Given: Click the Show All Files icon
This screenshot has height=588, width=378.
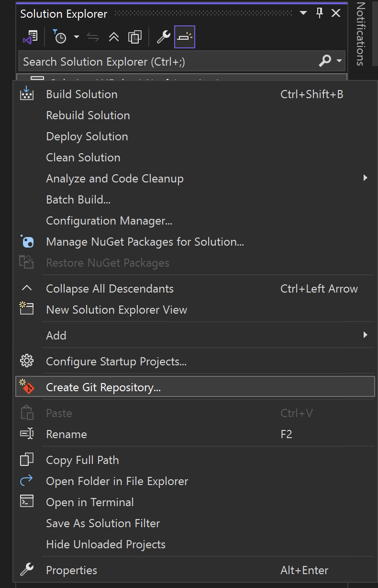Looking at the screenshot, I should point(134,37).
